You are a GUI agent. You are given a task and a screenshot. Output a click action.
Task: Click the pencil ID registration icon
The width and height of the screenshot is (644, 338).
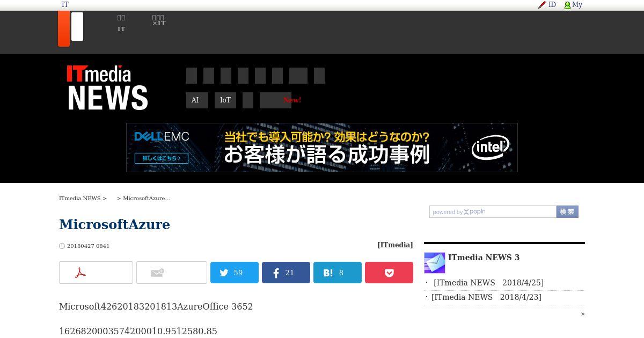point(542,5)
